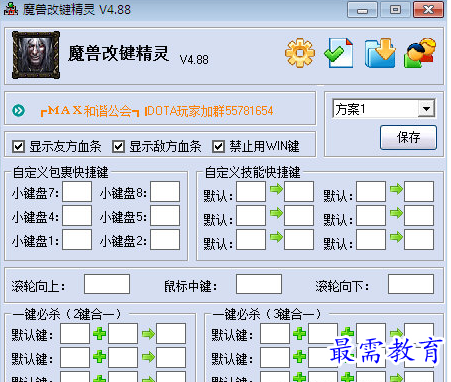This screenshot has width=451, height=382.
Task: Click the 自定义技能快捷键 group label
Action: tap(253, 172)
